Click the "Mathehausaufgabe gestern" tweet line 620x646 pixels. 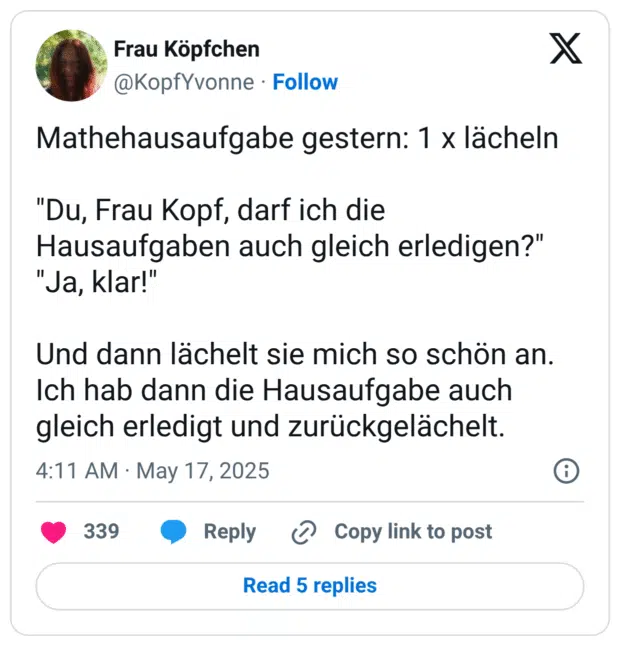(x=296, y=139)
